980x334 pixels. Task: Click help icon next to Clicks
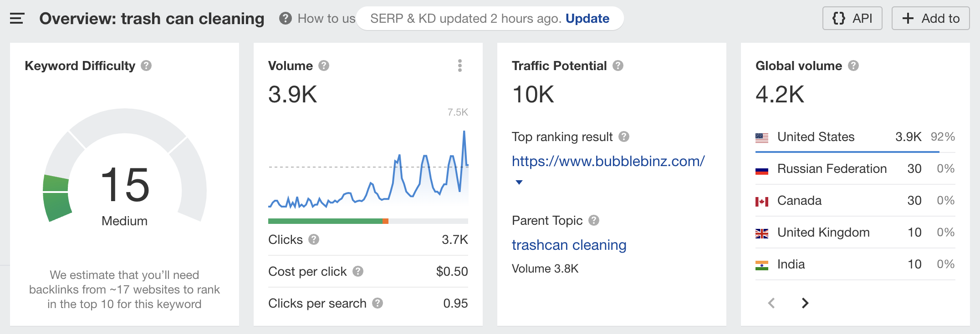pos(314,239)
